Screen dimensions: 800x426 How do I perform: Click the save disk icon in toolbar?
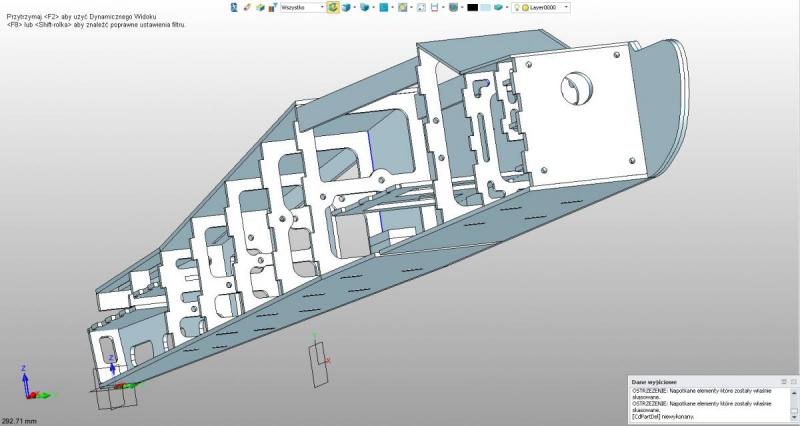[x=435, y=7]
